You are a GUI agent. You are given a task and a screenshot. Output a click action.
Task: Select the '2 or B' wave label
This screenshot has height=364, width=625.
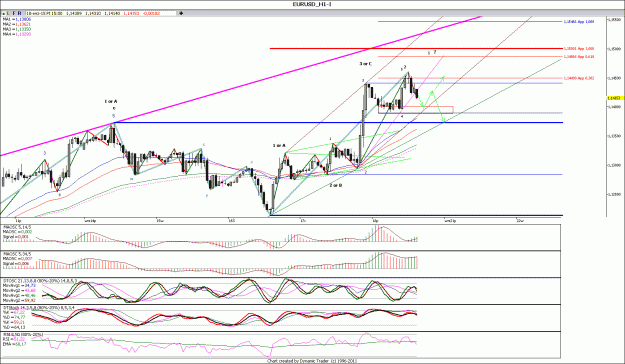pyautogui.click(x=336, y=185)
